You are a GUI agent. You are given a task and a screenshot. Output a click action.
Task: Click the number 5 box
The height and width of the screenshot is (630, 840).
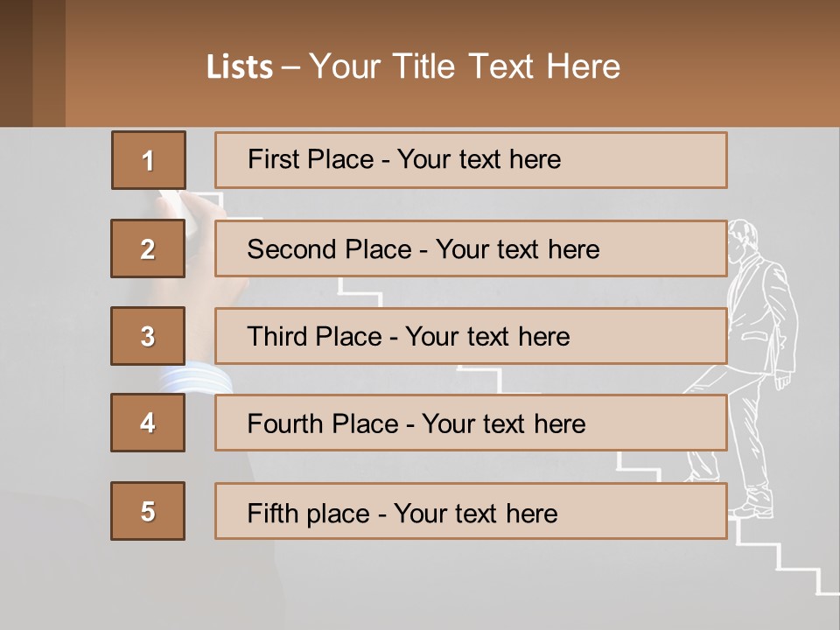point(148,511)
